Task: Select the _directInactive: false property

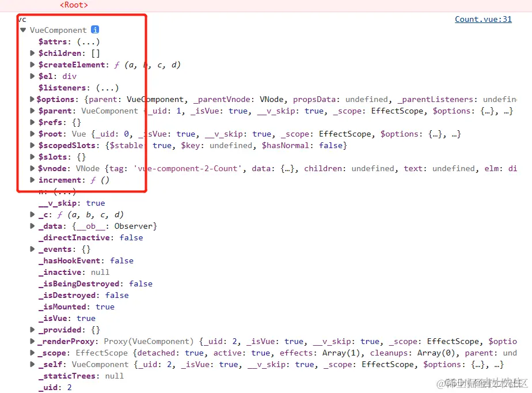Action: 90,238
